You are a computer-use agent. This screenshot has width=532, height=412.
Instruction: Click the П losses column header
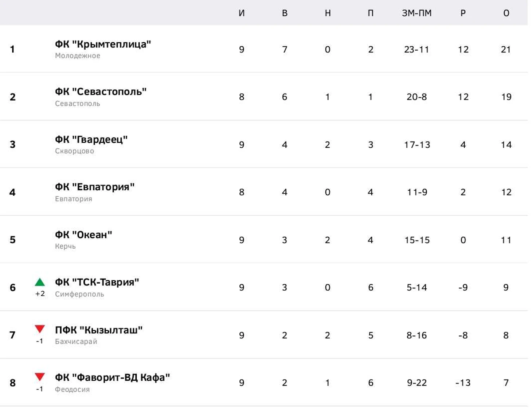[x=371, y=13]
